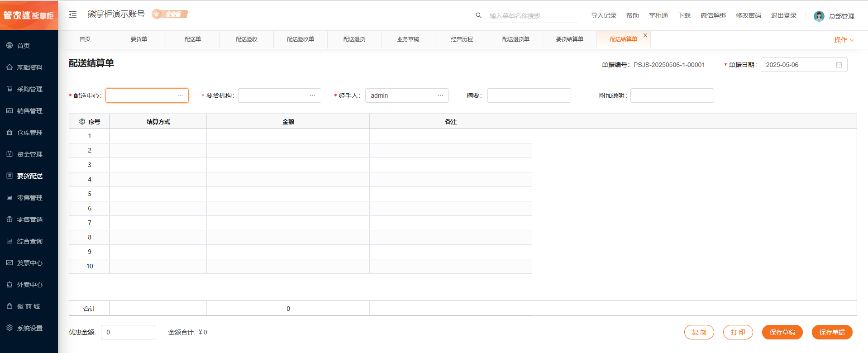Switch to the 要货结算单 tab
This screenshot has height=353, width=868.
pos(570,39)
